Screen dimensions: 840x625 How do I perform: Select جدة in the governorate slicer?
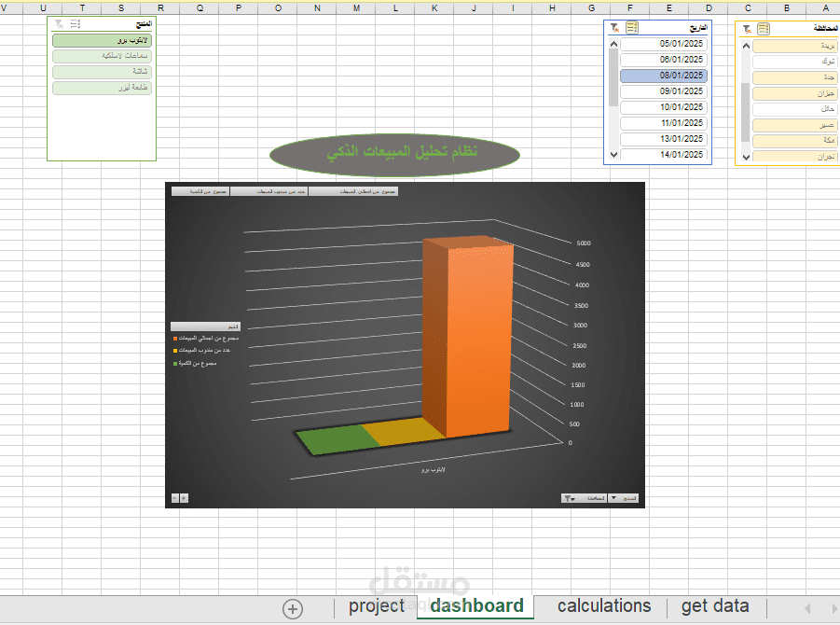pos(793,77)
